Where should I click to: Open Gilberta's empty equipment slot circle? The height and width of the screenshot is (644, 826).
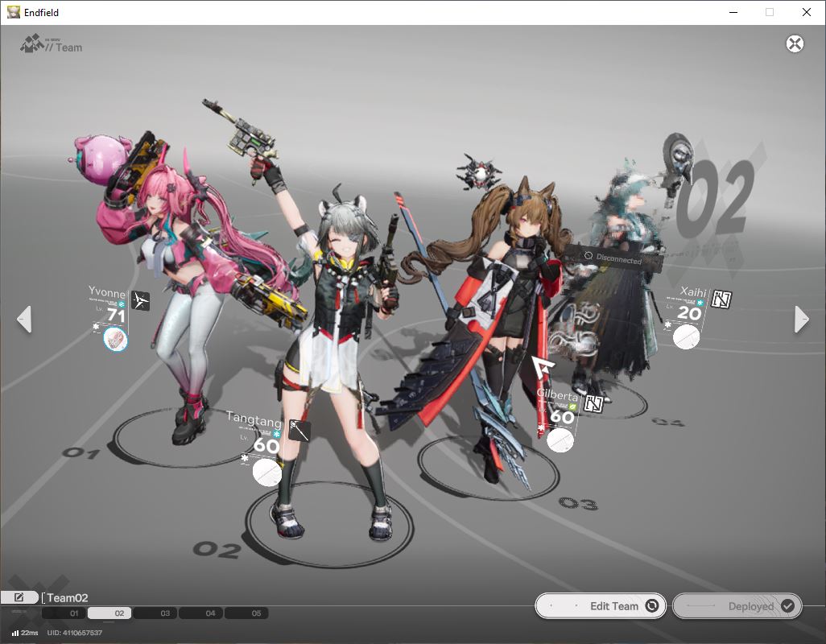(560, 440)
